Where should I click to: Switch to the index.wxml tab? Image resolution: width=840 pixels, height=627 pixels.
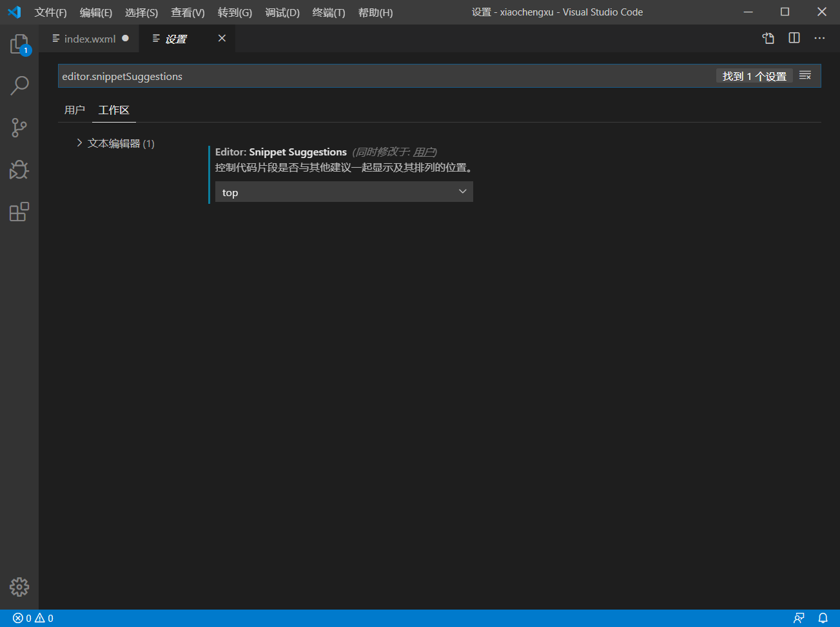90,38
